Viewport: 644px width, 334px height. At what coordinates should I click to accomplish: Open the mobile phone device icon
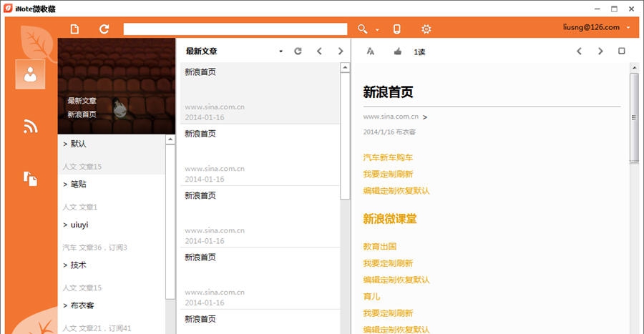[x=397, y=29]
